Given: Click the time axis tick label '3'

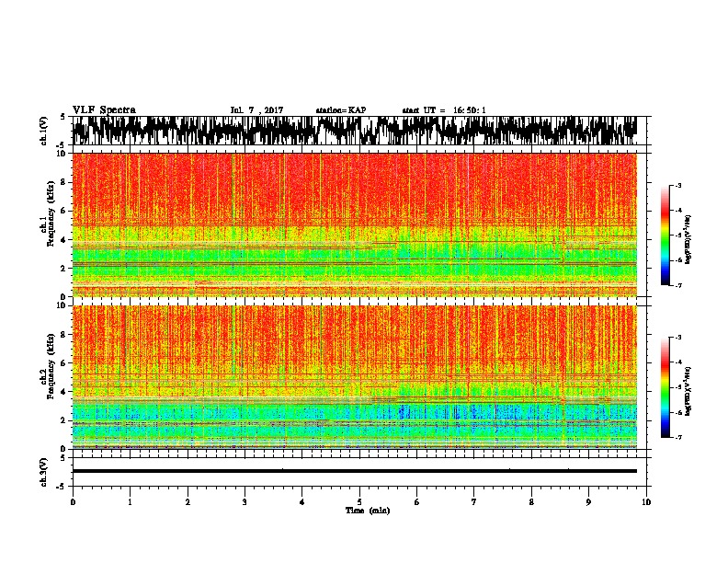Looking at the screenshot, I should (245, 502).
